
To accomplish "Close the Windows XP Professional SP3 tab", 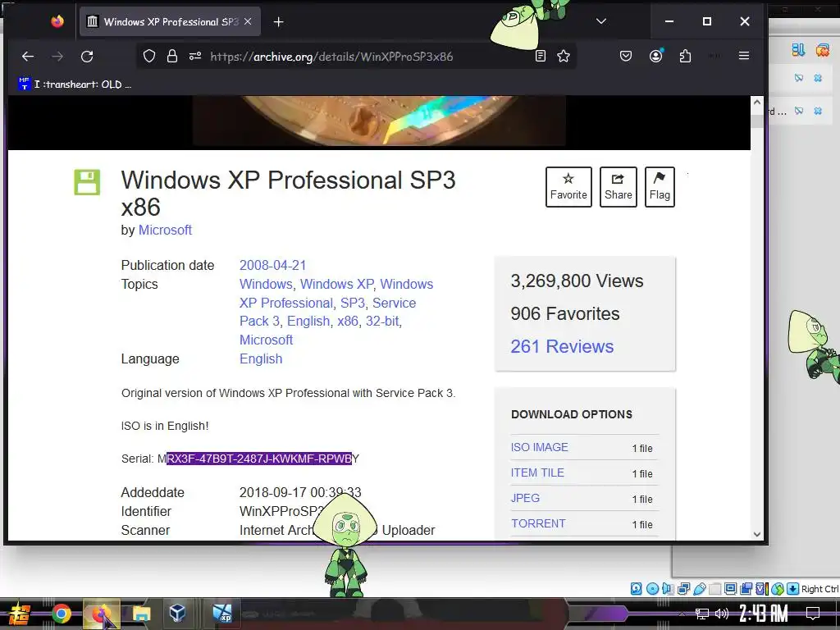I will click(248, 21).
